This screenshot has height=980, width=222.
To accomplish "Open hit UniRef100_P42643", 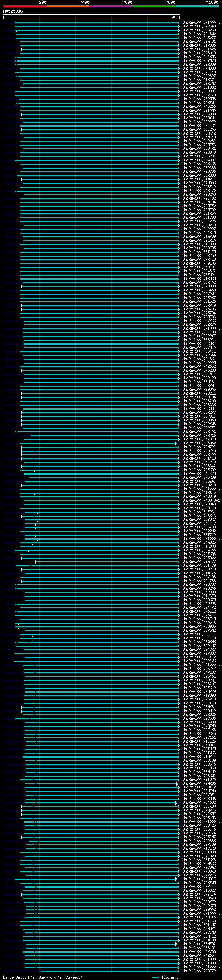I will coord(199,26).
